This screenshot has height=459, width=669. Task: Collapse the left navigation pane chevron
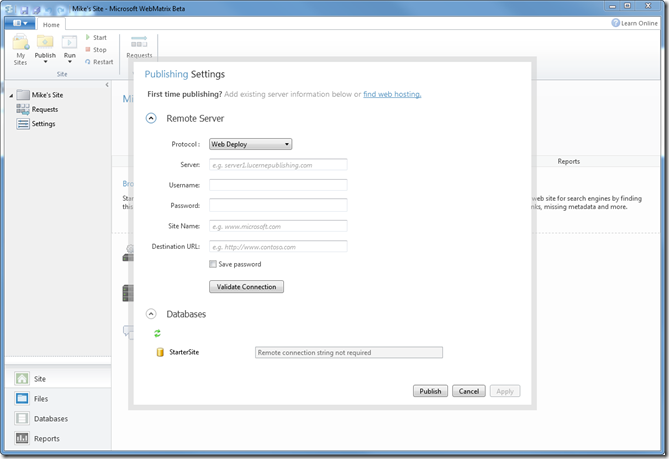107,85
